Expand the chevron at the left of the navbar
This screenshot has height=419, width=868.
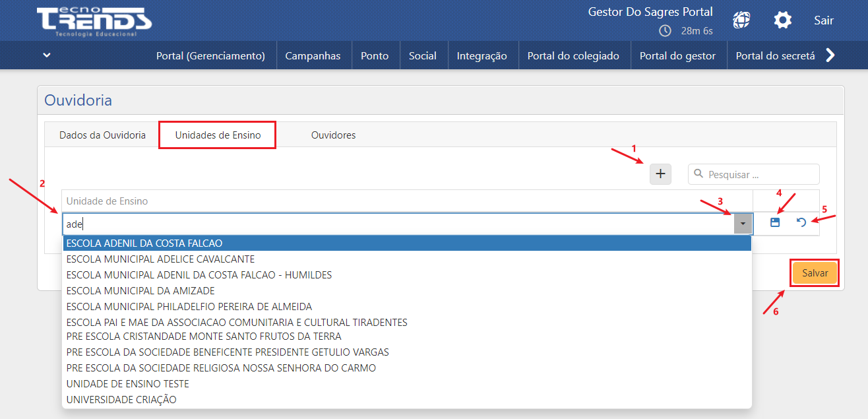pos(46,55)
